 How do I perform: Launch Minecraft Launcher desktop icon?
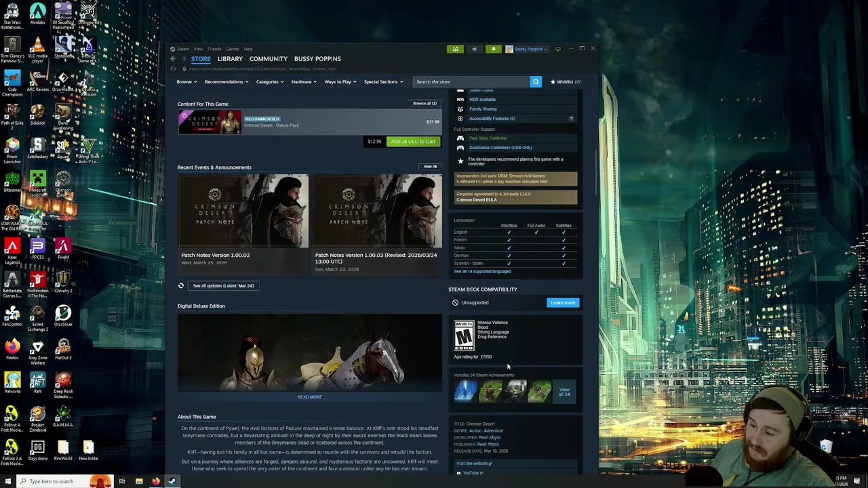click(37, 184)
